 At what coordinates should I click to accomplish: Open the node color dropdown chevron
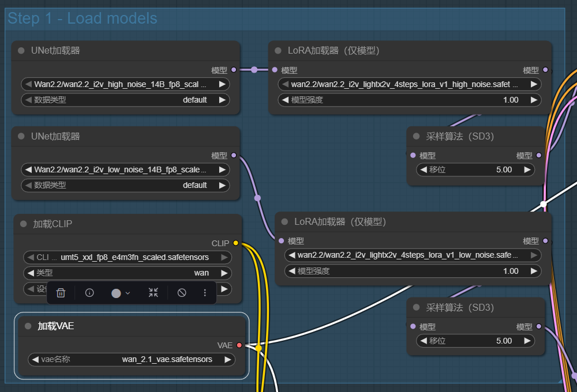(127, 293)
